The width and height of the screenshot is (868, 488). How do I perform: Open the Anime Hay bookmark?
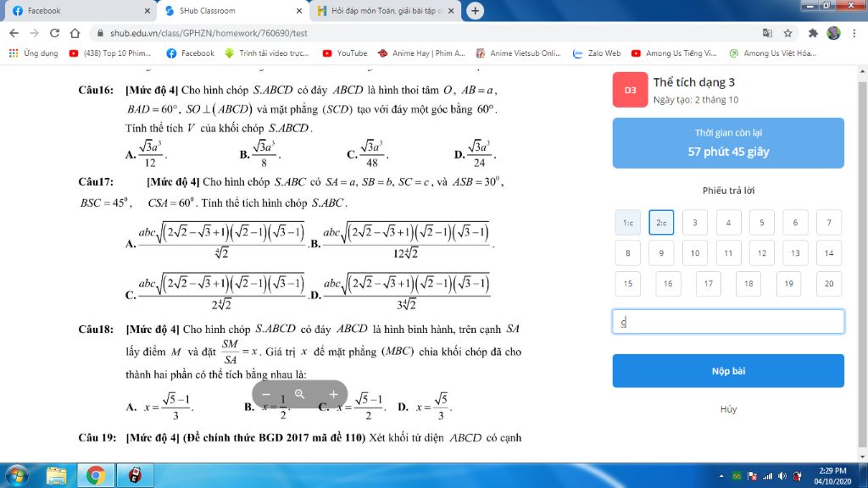[x=421, y=53]
